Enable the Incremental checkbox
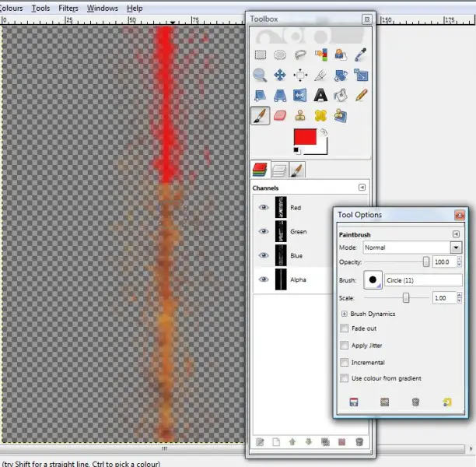This screenshot has width=476, height=467. tap(345, 362)
